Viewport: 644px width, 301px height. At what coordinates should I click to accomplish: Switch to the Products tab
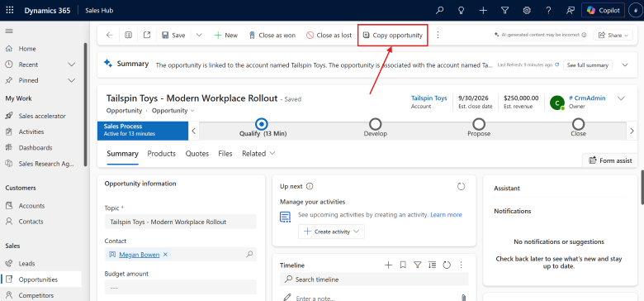[x=161, y=153]
